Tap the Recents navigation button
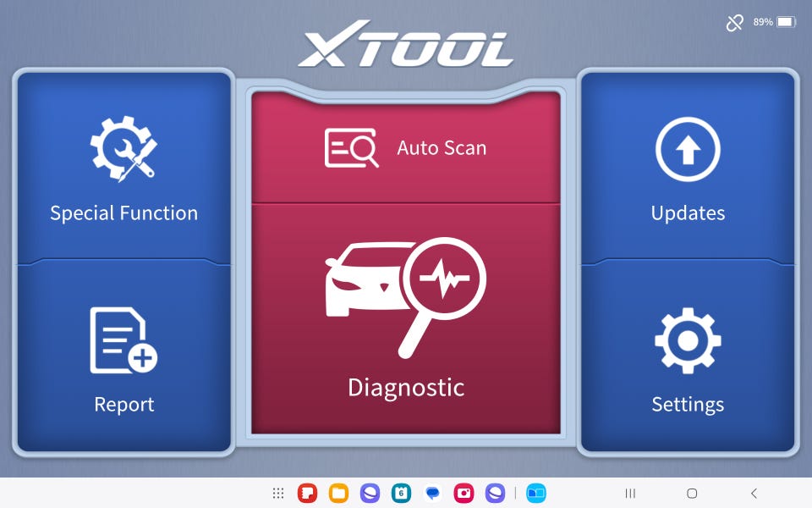Image resolution: width=812 pixels, height=508 pixels. tap(630, 494)
